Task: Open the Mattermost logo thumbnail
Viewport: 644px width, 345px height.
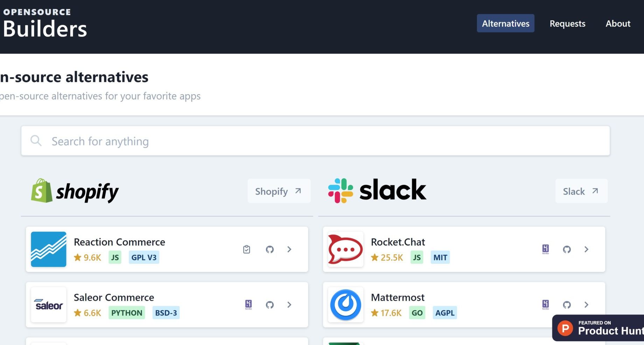Action: coord(346,305)
